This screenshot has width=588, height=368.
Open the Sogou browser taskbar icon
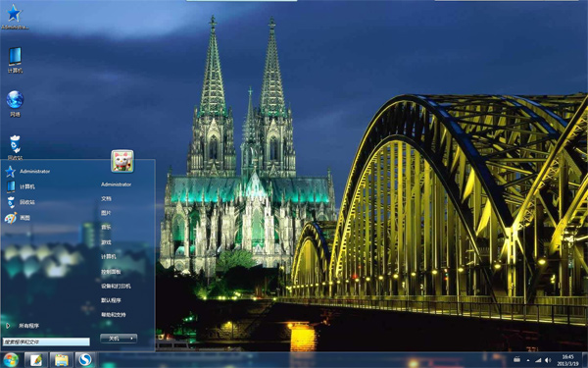(x=85, y=360)
